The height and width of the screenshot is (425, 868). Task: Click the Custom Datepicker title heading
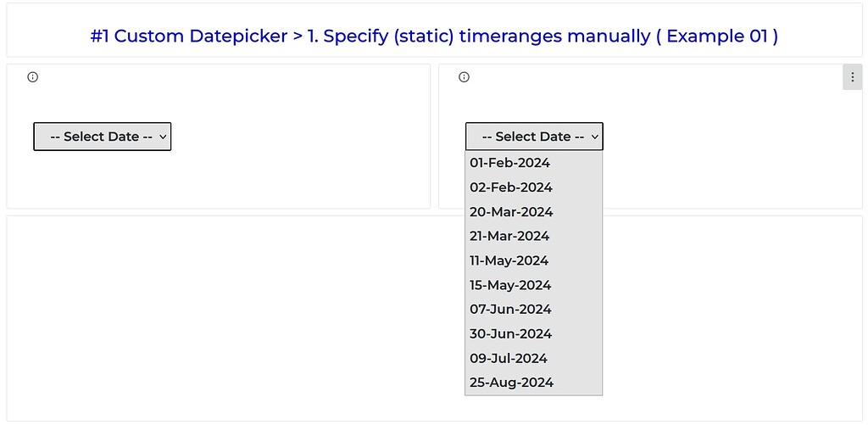click(434, 36)
